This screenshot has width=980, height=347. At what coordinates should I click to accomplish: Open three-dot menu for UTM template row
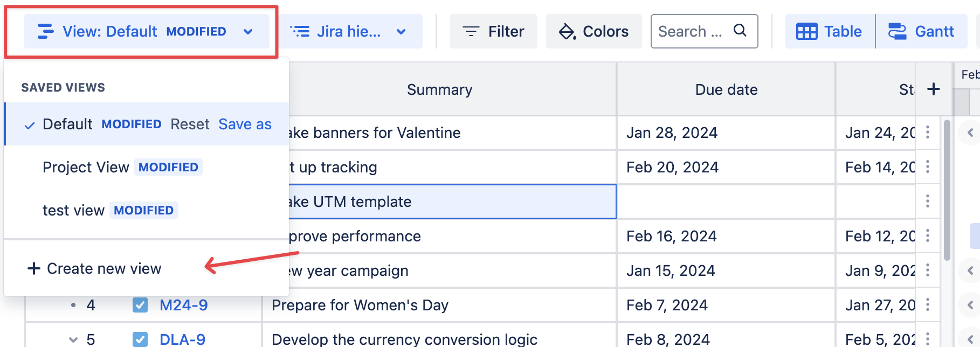[928, 202]
